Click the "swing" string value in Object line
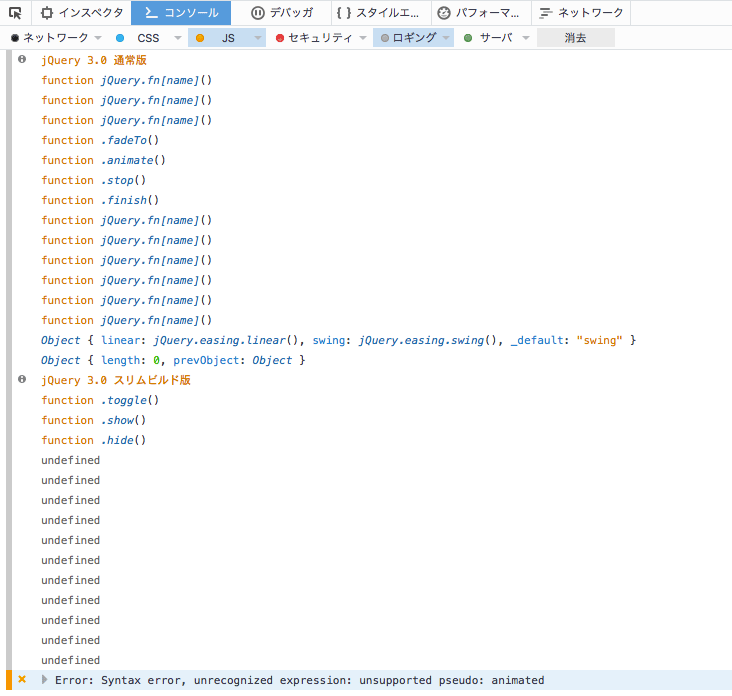Image resolution: width=732 pixels, height=696 pixels. [599, 340]
